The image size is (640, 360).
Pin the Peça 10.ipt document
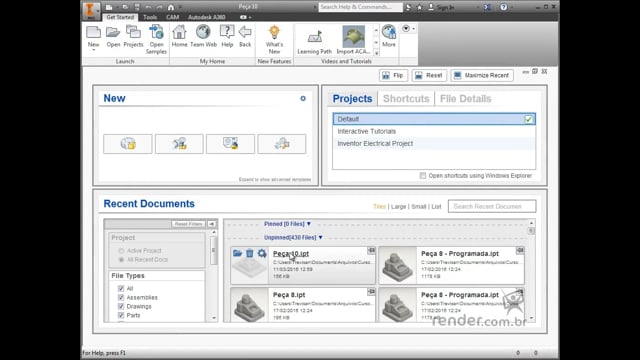coord(371,250)
